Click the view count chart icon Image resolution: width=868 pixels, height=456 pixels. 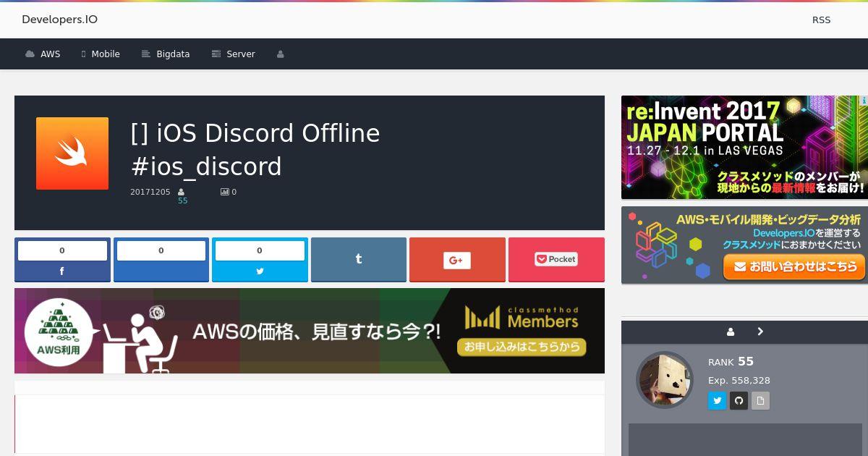click(224, 192)
